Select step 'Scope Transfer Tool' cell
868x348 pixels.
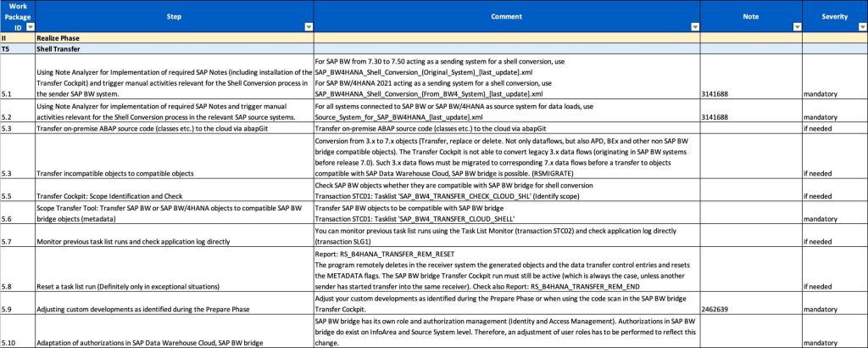pos(175,213)
